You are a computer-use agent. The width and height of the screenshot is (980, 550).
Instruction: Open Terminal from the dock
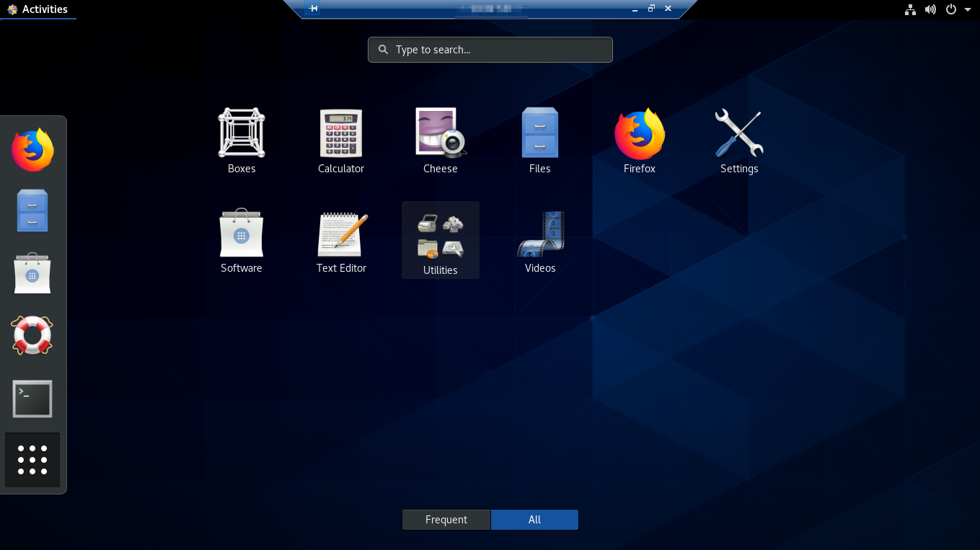tap(32, 399)
